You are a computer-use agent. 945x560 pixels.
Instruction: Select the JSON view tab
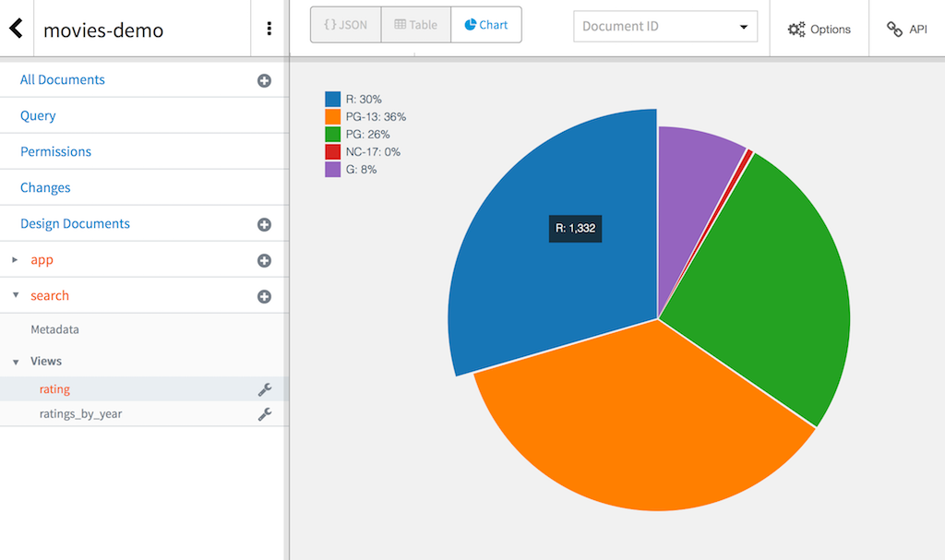coord(345,25)
